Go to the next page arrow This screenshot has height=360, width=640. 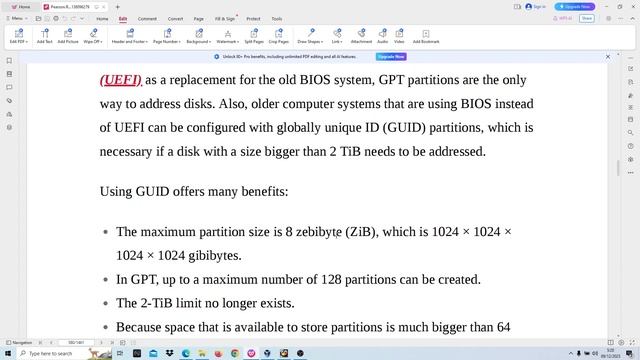(101, 342)
